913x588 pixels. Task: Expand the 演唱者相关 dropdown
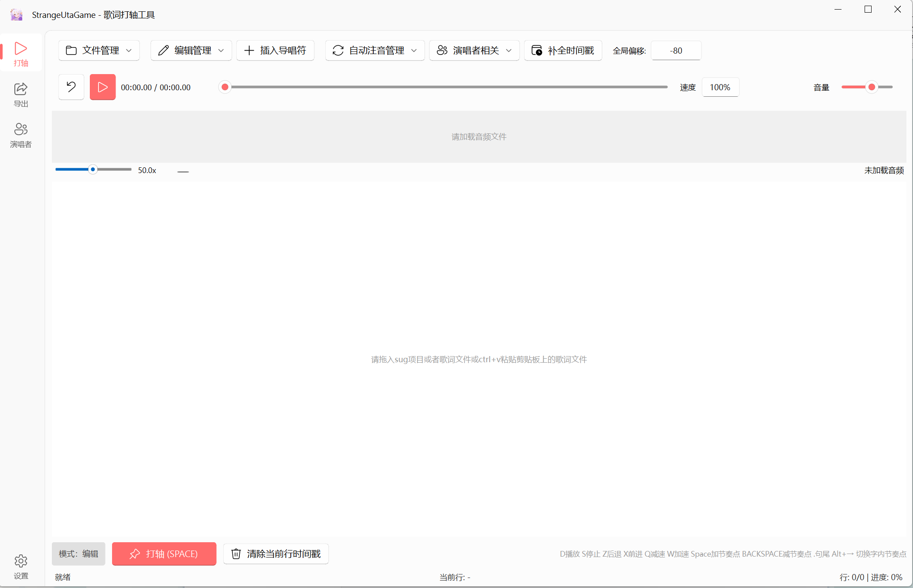click(x=474, y=51)
